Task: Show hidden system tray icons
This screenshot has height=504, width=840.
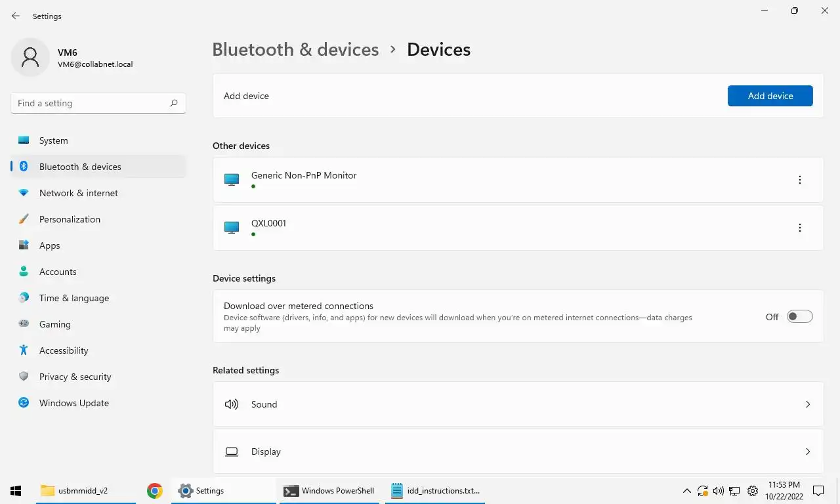Action: coord(686,490)
